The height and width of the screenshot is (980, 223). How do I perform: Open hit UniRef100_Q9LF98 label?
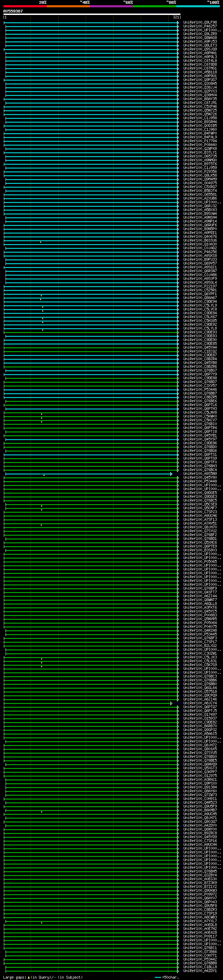(x=200, y=23)
